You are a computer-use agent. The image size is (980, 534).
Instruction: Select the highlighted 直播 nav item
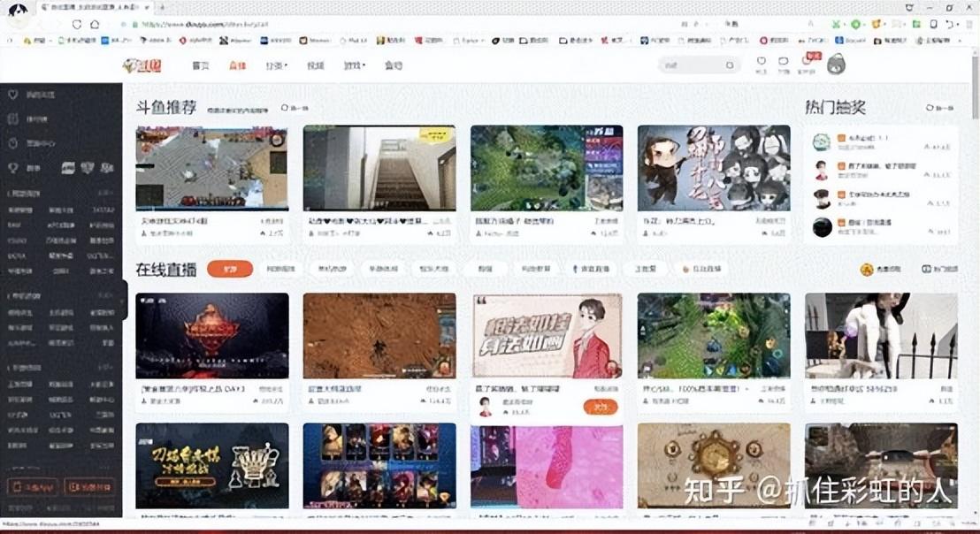(x=238, y=65)
